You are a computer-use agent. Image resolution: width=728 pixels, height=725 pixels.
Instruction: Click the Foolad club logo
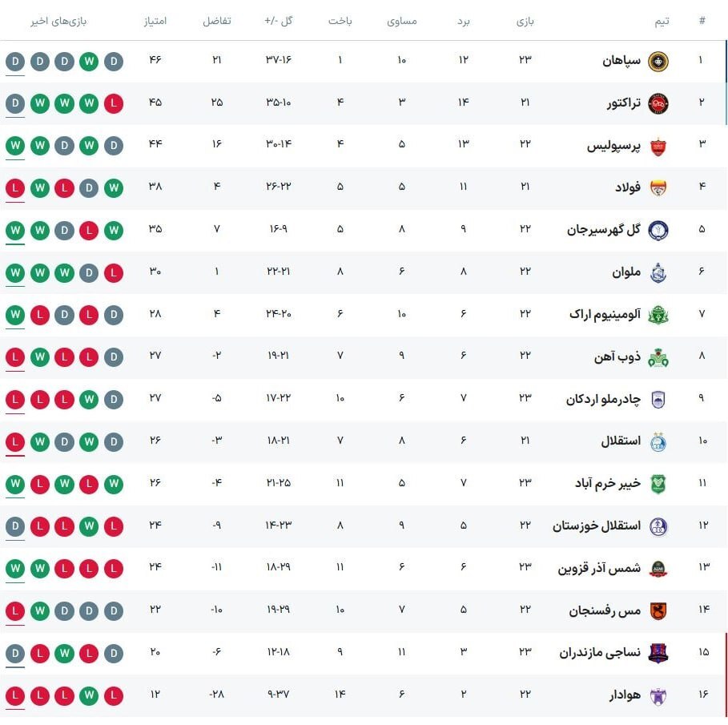(x=658, y=187)
